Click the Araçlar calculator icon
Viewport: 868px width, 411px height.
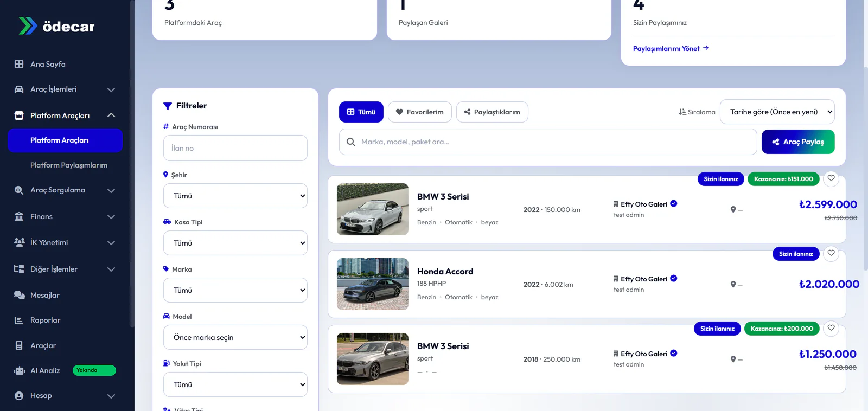[19, 345]
